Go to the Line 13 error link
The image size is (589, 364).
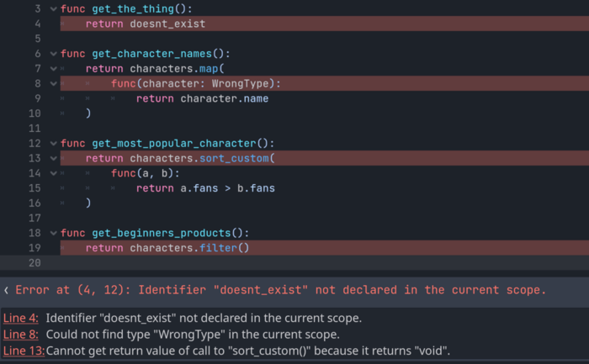click(x=24, y=350)
